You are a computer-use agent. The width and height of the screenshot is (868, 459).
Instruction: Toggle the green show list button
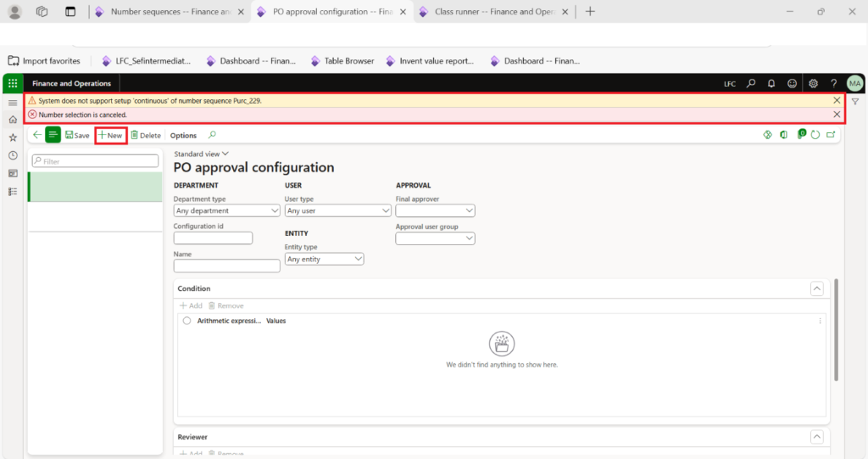53,135
